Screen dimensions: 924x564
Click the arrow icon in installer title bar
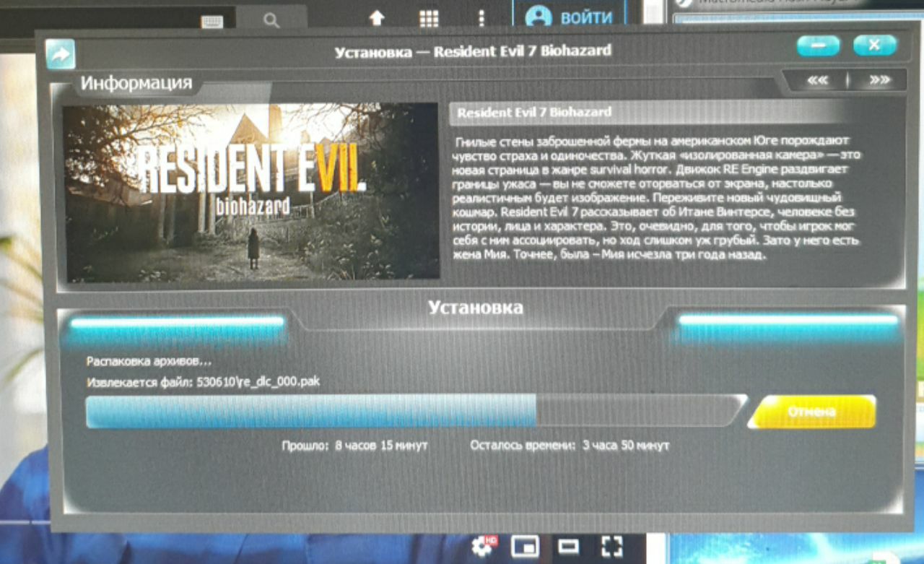click(61, 54)
